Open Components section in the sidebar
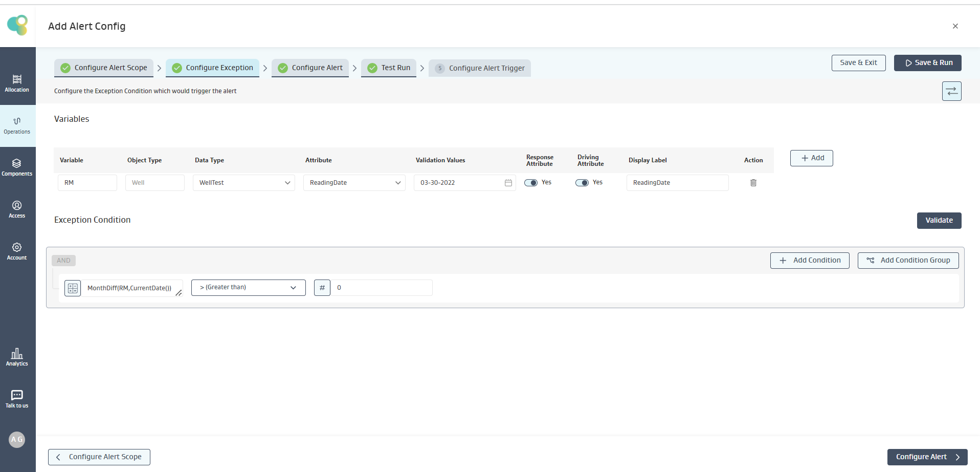 point(17,167)
